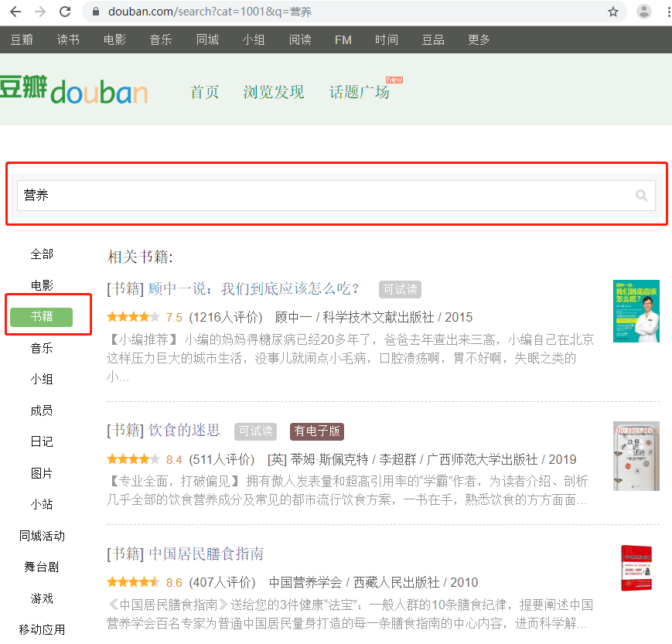672x644 pixels.
Task: Switch to the 电影 search category
Action: point(42,285)
